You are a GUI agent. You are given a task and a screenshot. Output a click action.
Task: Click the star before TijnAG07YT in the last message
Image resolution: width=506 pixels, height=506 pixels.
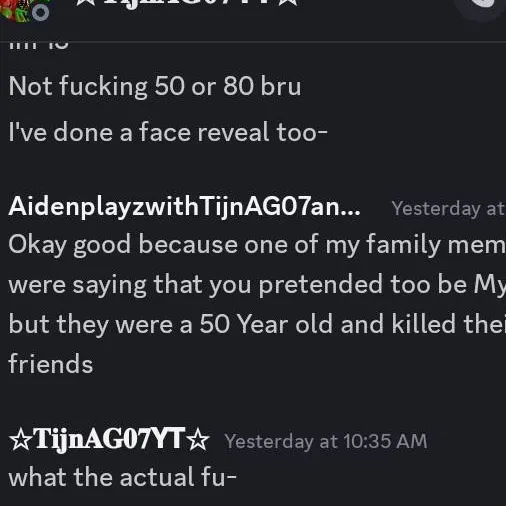[20, 440]
